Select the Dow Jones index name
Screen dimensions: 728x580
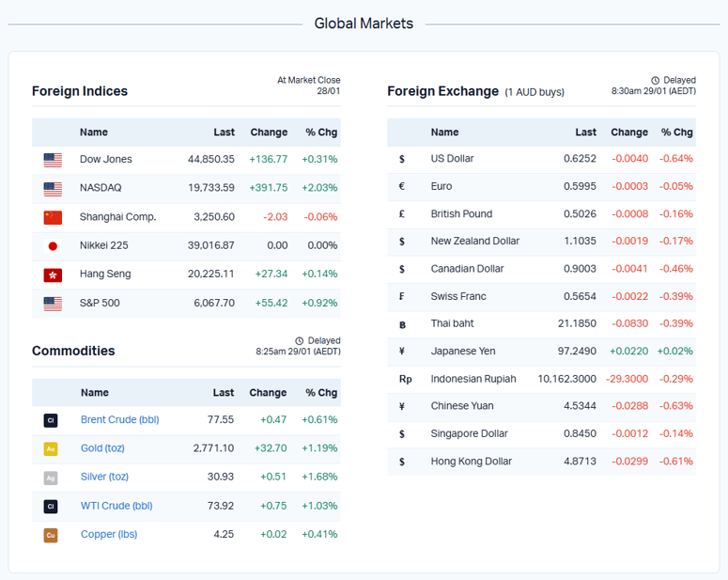(x=106, y=160)
